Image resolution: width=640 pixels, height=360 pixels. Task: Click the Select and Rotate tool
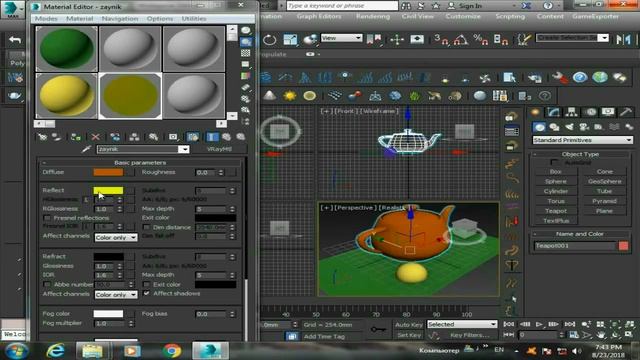[x=269, y=40]
